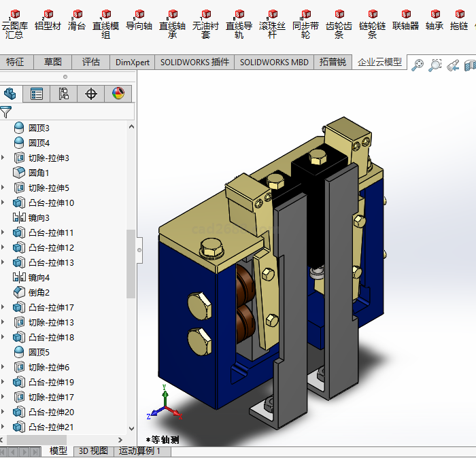Select the 镜向3 feature in tree
Screen dimensions: 476x458
click(x=39, y=218)
